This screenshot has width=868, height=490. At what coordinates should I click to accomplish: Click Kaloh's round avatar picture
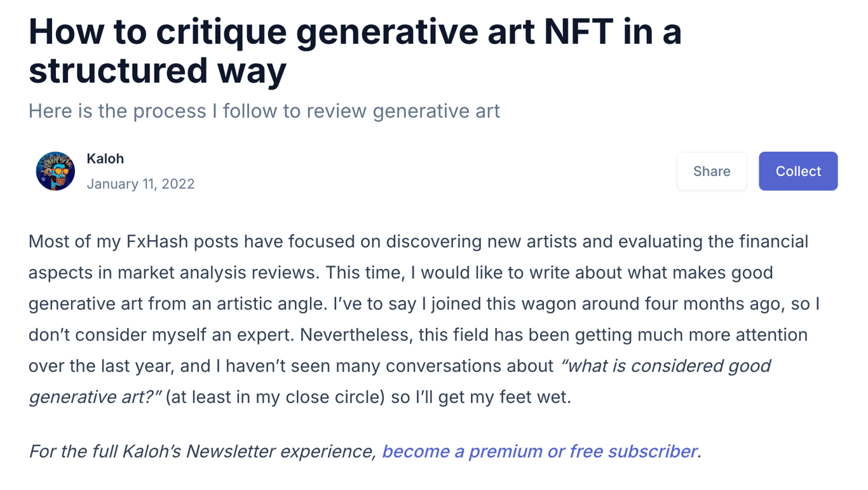point(55,171)
